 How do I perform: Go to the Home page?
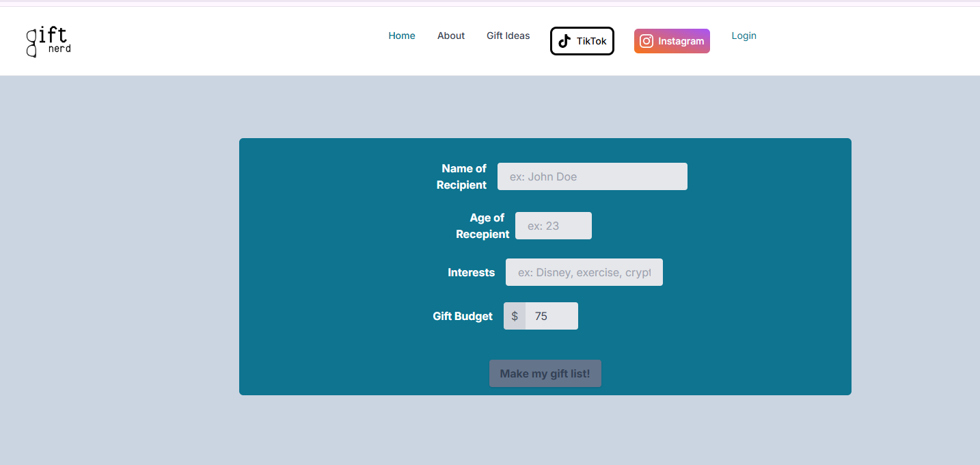point(402,36)
